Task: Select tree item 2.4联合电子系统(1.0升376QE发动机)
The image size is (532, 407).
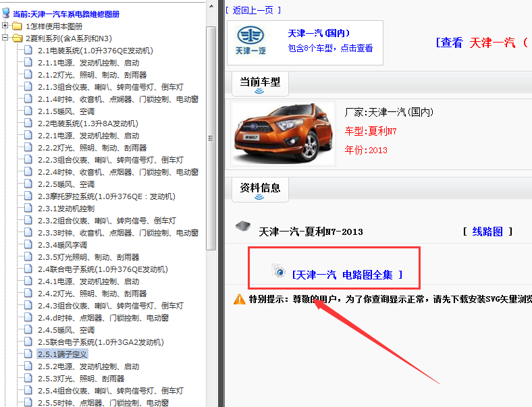Action: (x=103, y=269)
